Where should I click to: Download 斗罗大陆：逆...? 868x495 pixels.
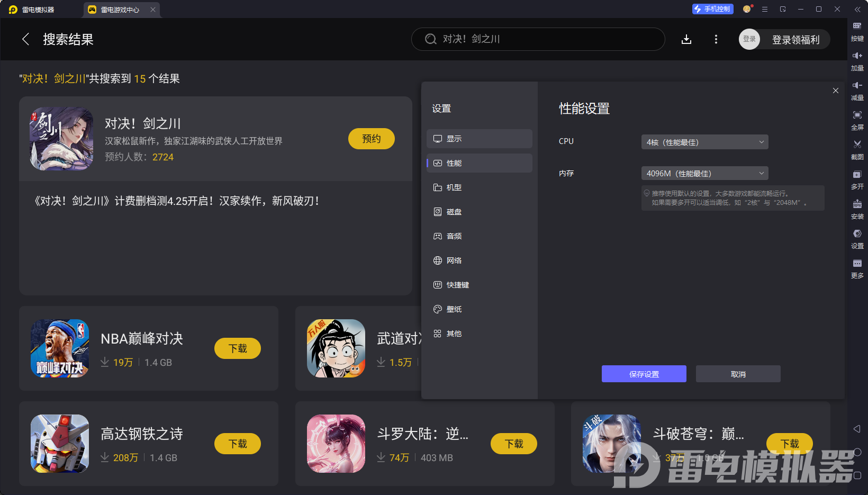pyautogui.click(x=514, y=444)
